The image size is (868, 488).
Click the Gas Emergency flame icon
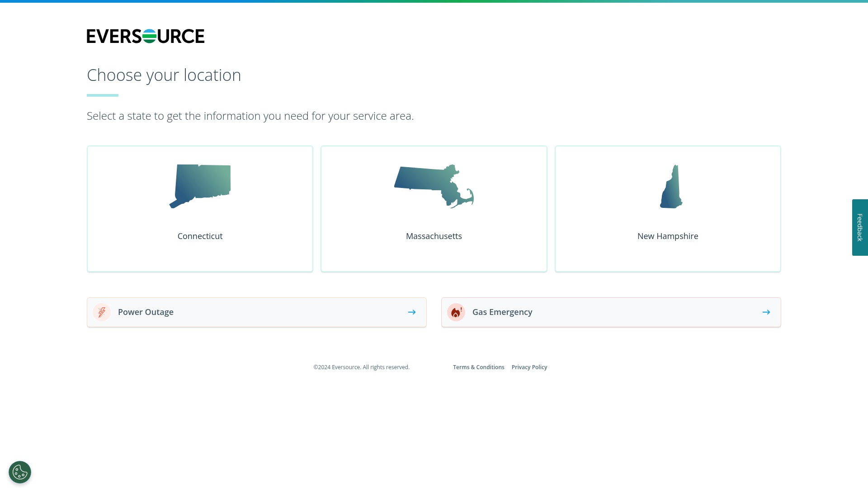[456, 312]
